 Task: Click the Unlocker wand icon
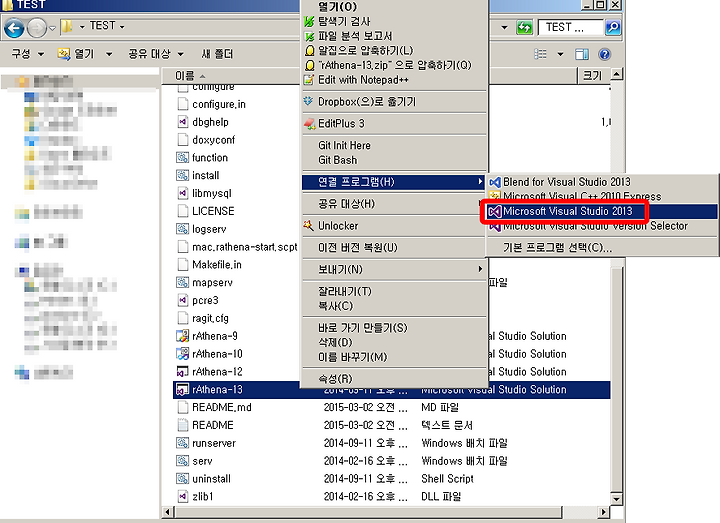309,225
